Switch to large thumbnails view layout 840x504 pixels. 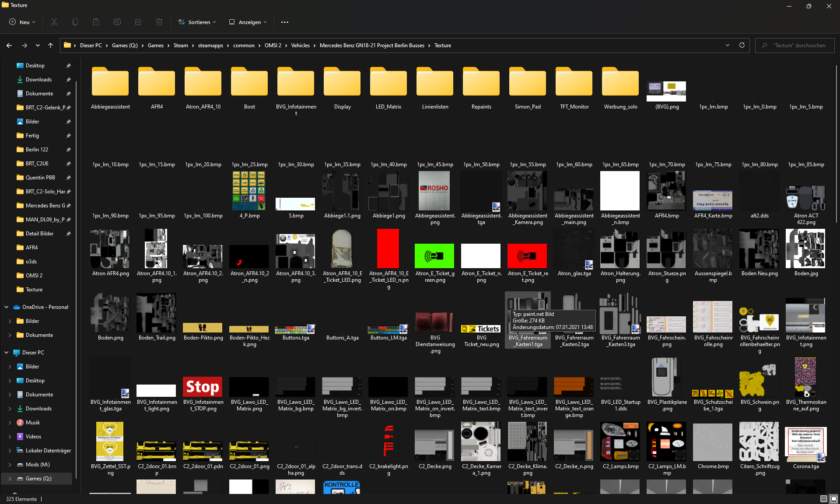(834, 499)
